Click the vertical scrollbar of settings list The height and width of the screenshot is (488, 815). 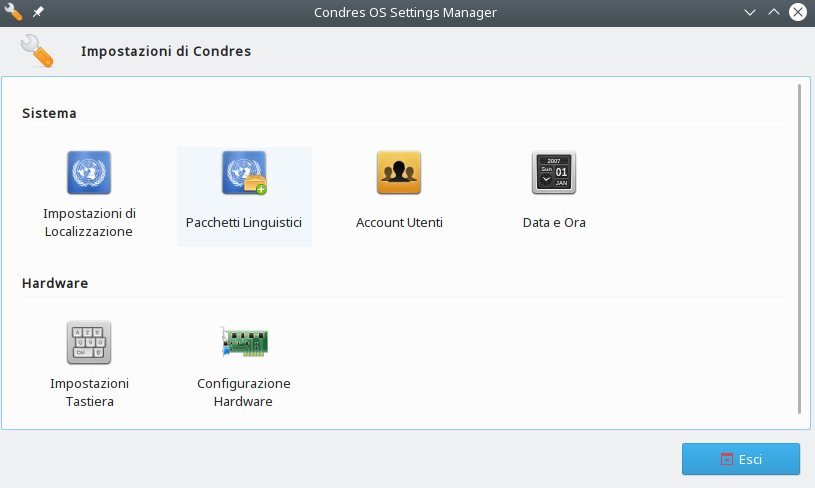[799, 250]
